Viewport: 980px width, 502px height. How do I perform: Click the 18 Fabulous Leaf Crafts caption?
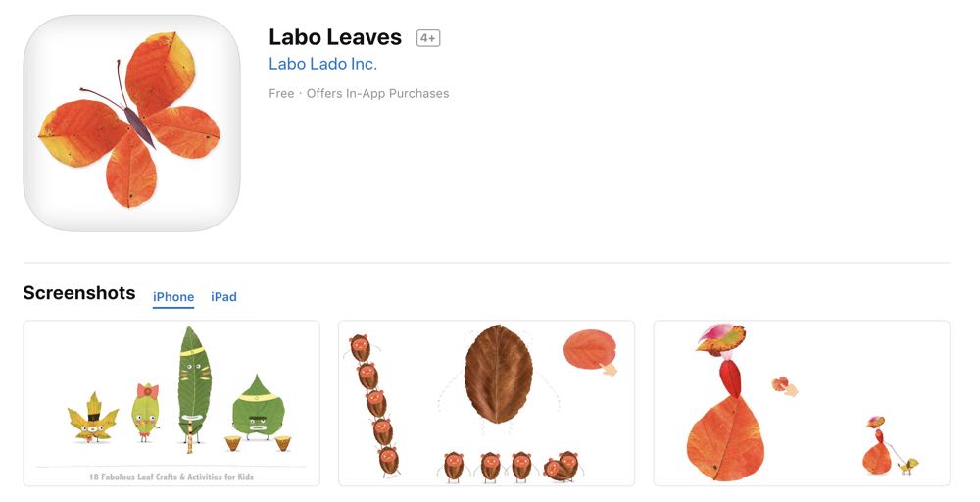[x=171, y=477]
